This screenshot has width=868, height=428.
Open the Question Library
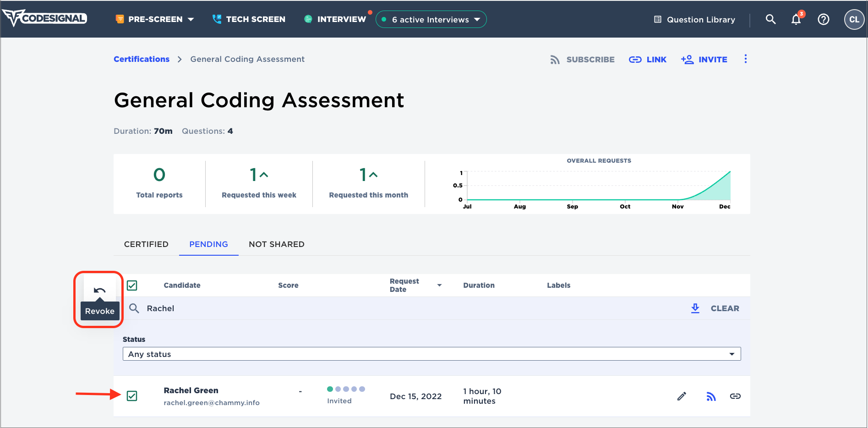(694, 20)
